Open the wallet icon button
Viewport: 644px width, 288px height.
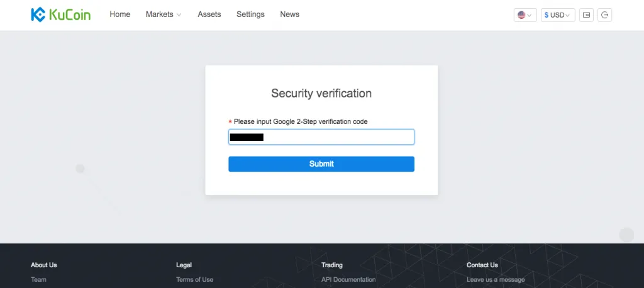pos(587,15)
